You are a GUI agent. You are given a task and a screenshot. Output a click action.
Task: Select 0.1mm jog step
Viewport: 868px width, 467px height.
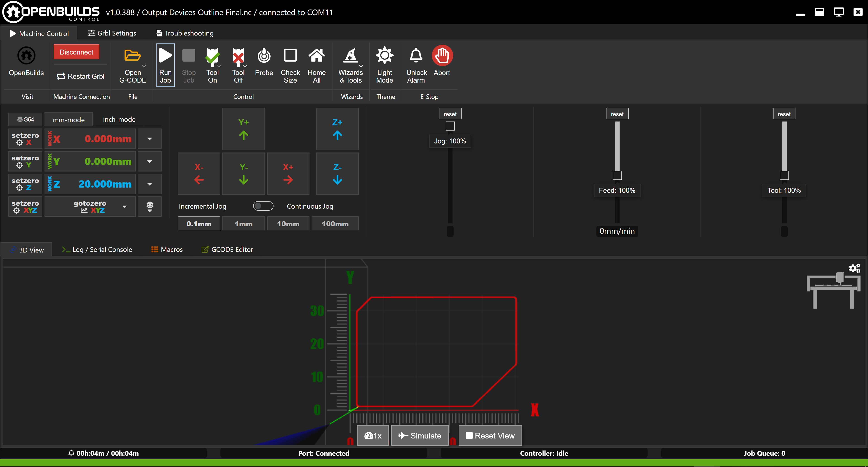(199, 224)
